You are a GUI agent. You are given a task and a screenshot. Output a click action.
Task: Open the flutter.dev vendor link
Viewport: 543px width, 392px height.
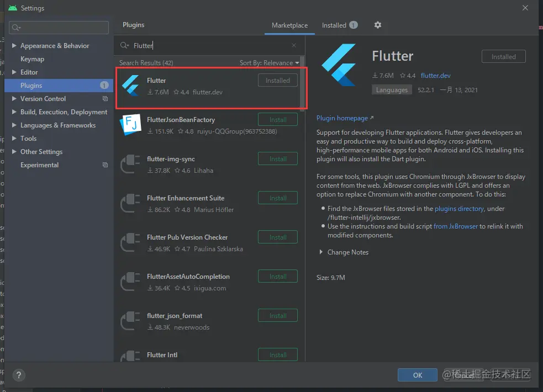click(436, 76)
